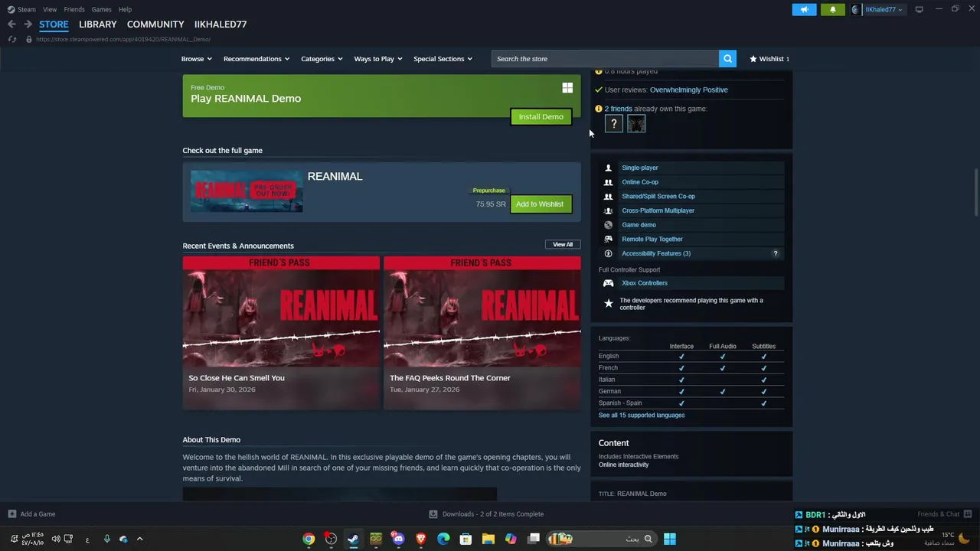Screen dimensions: 980x551
Task: Click the Single-player person icon
Action: tap(608, 168)
